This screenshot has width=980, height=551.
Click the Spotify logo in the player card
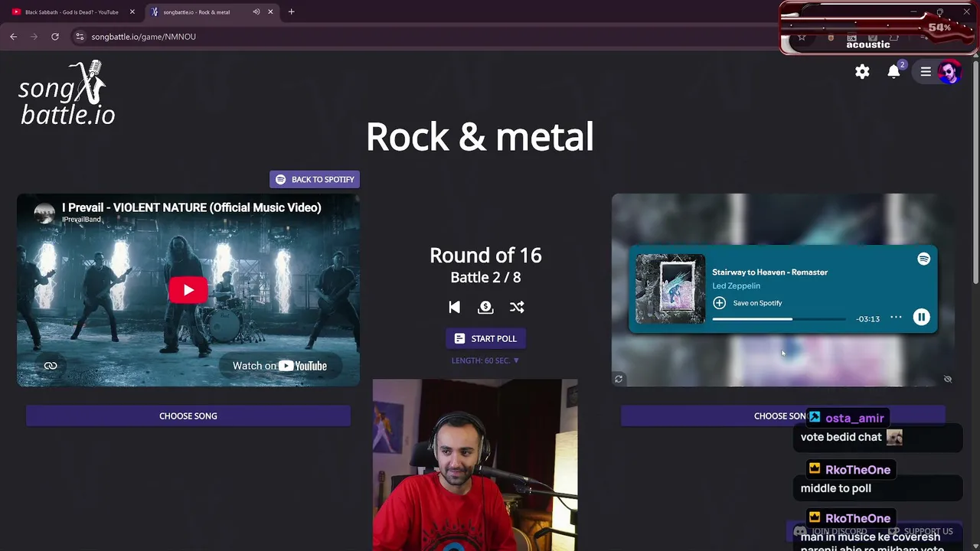pos(924,259)
